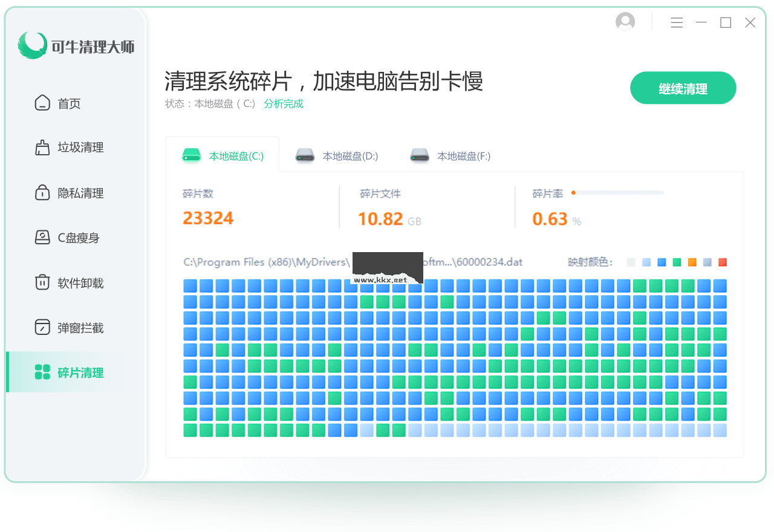Click the red swatch in 映射颜色 legend
The width and height of the screenshot is (774, 532).
(722, 262)
